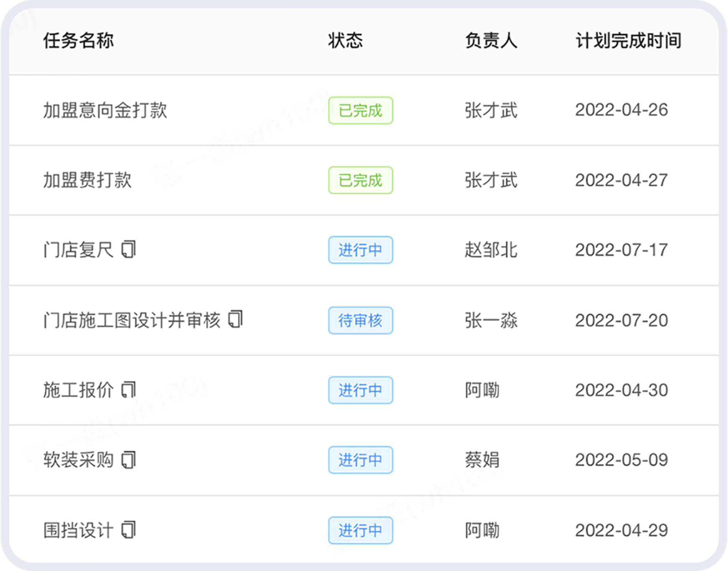
Task: Click the 负责人 column header
Action: pos(491,41)
